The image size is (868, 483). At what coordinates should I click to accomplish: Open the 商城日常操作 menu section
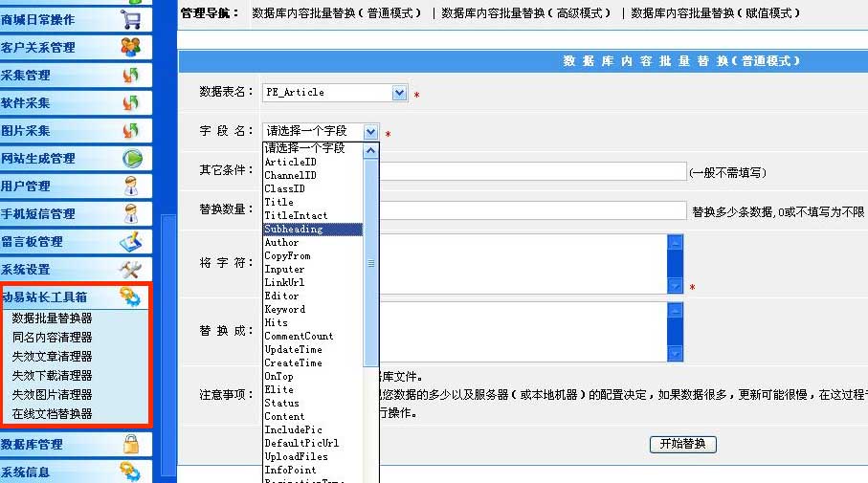pos(76,19)
